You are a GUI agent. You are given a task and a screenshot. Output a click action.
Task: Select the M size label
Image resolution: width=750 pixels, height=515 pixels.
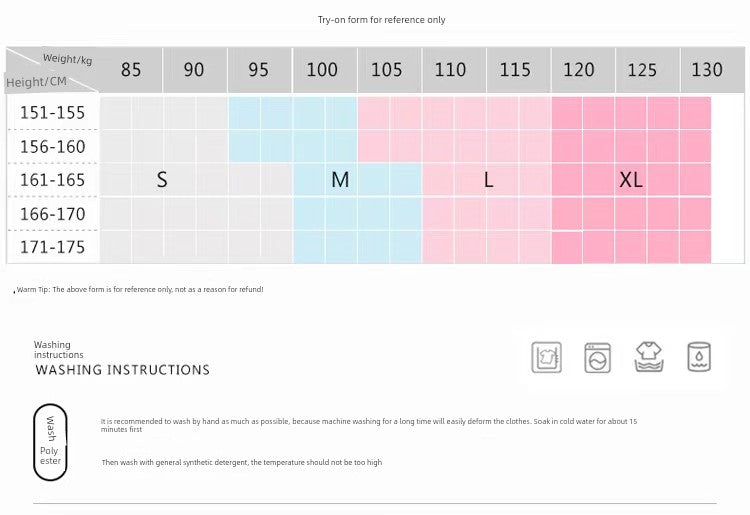click(340, 180)
